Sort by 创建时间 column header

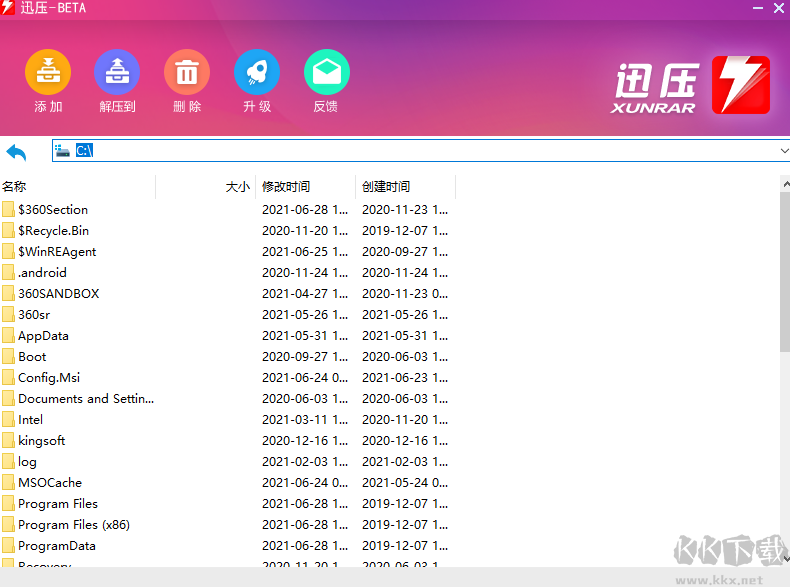pos(405,186)
